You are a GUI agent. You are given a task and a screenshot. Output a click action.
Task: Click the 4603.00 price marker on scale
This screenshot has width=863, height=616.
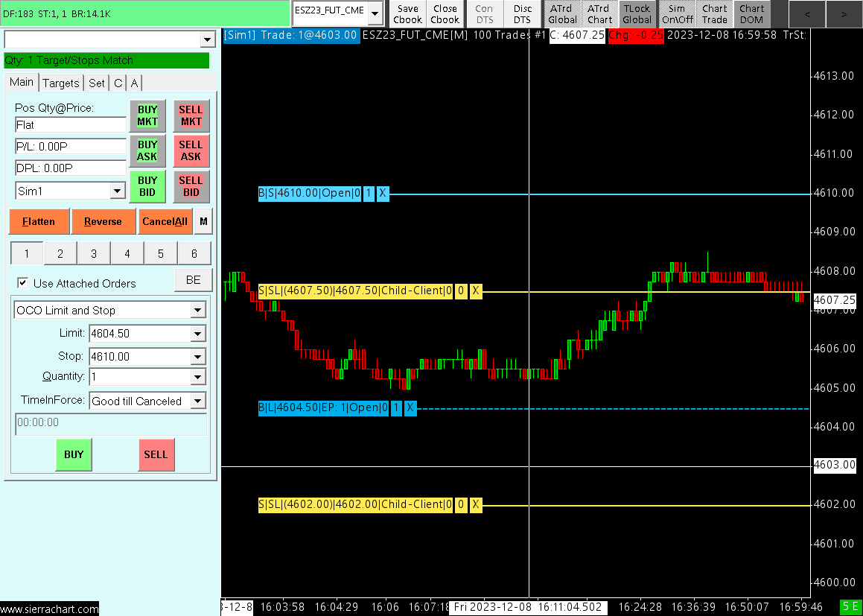(x=835, y=465)
